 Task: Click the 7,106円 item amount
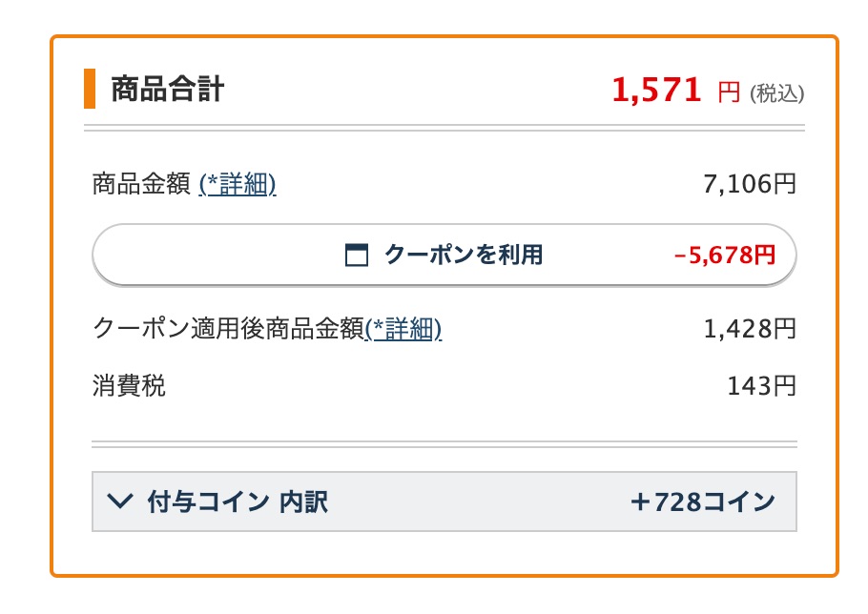pos(750,184)
